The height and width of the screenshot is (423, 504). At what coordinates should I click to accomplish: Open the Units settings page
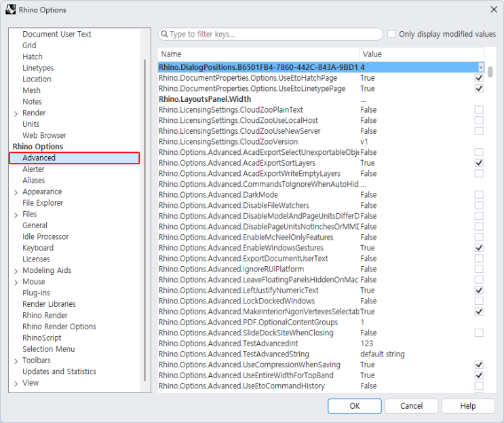click(x=31, y=124)
